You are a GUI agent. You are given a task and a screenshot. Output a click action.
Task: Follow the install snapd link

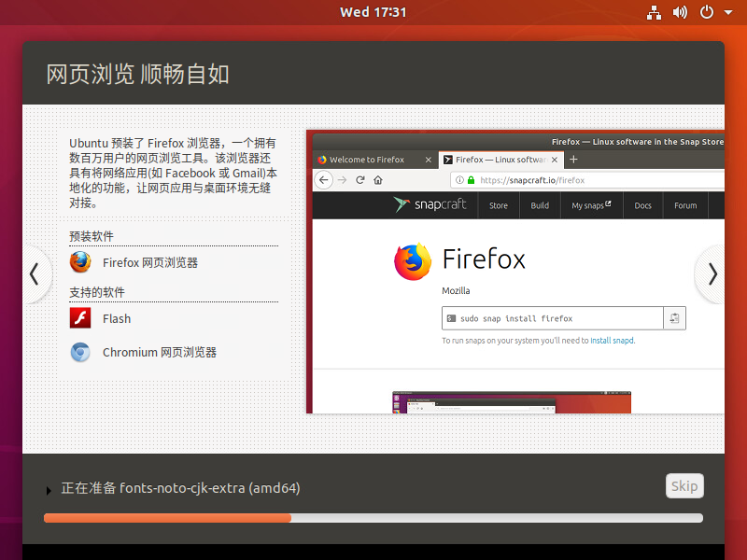click(613, 341)
